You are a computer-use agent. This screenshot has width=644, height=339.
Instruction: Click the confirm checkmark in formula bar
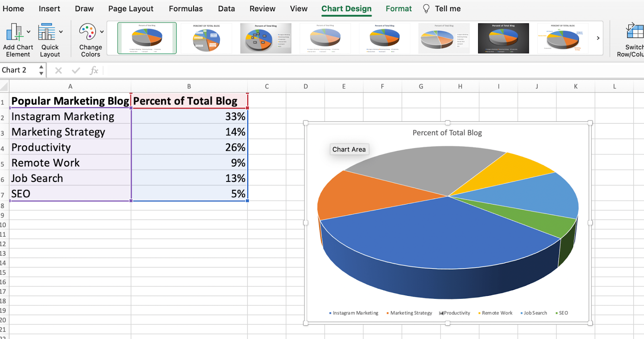coord(76,71)
